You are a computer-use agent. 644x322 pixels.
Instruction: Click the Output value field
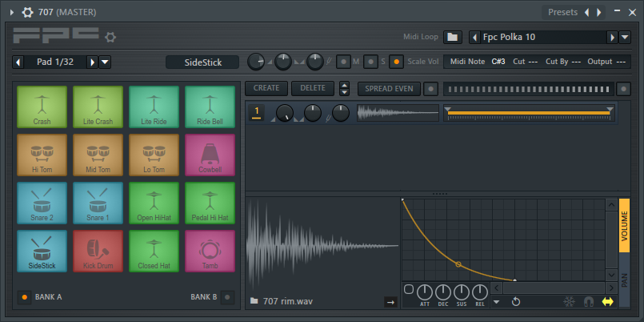(620, 62)
